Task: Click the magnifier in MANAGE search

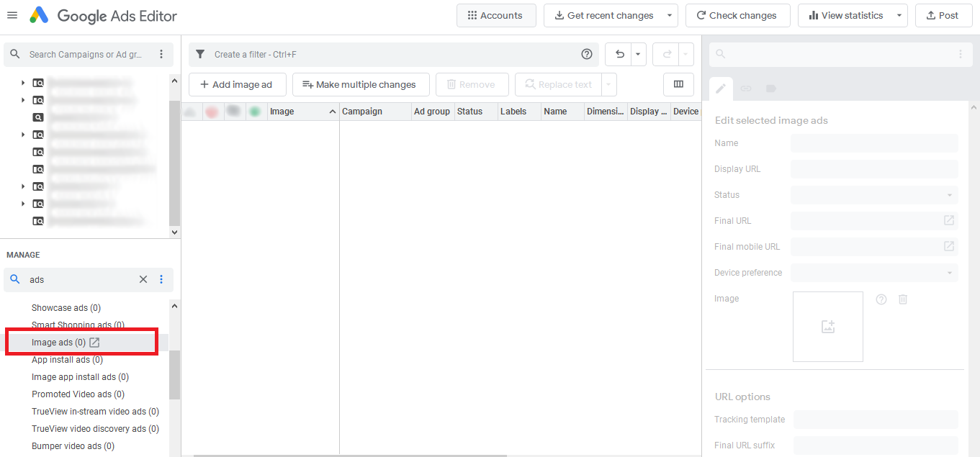Action: click(15, 279)
